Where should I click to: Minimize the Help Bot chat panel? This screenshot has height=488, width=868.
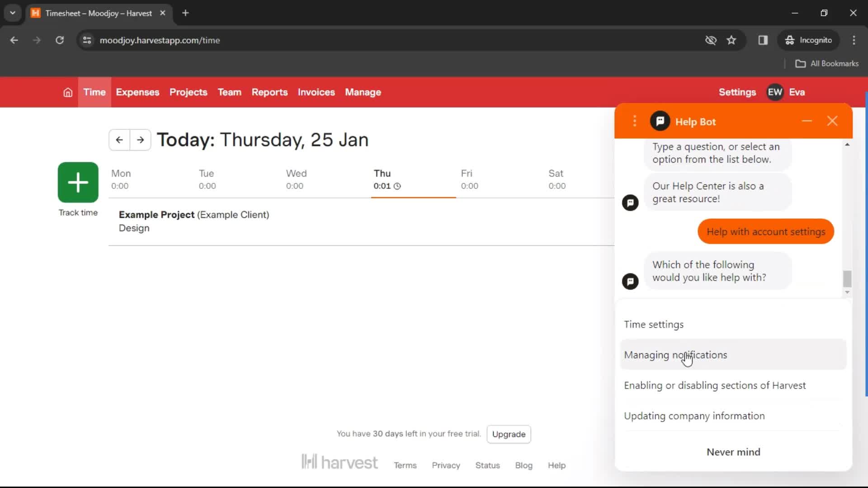pyautogui.click(x=807, y=121)
